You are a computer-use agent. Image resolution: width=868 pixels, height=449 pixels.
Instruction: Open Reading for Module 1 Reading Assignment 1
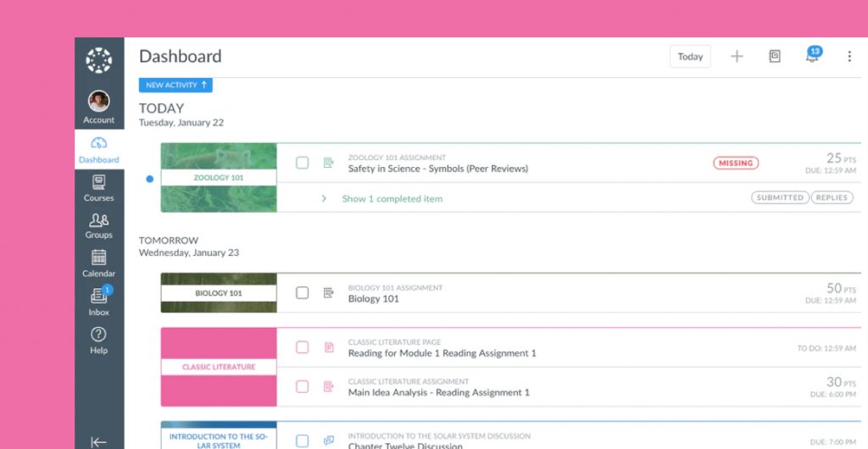point(442,352)
